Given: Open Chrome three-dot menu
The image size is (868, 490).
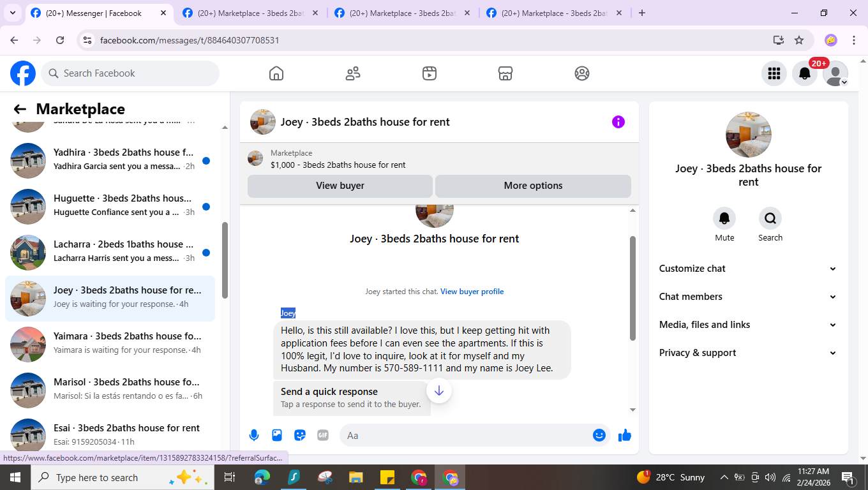Looking at the screenshot, I should coord(854,40).
